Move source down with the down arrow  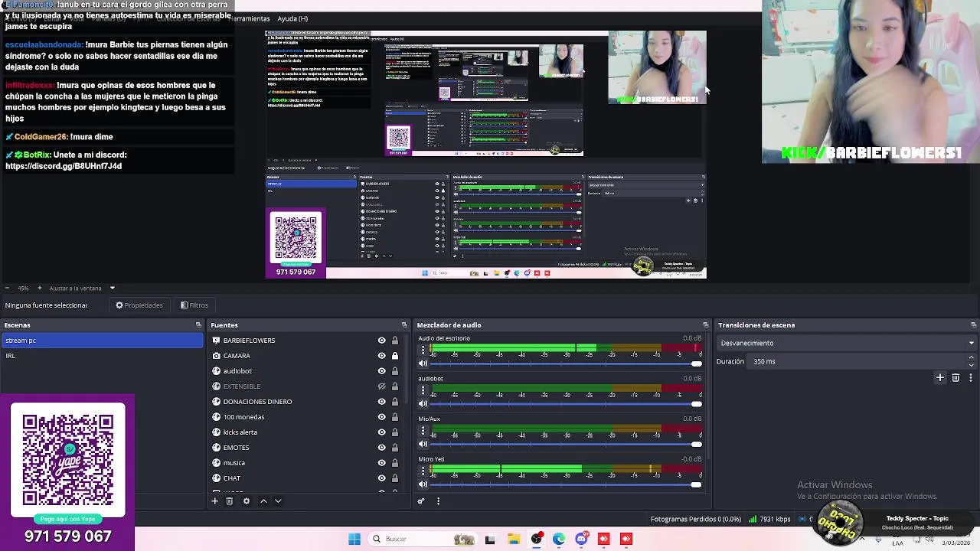click(278, 501)
